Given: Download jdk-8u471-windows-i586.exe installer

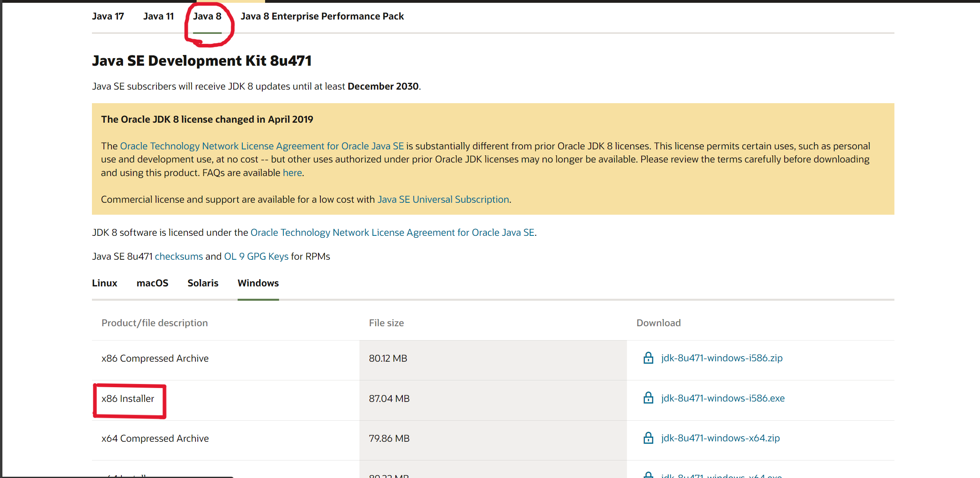Looking at the screenshot, I should (x=723, y=398).
